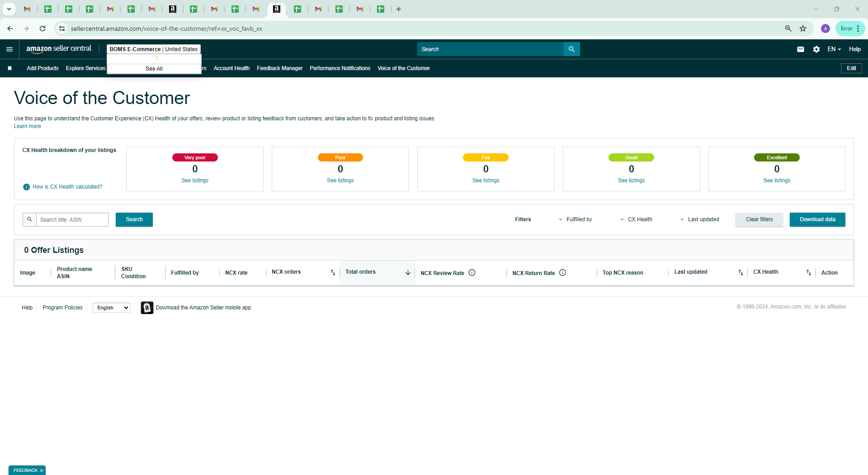Select Voice of the Customer menu item

coord(404,68)
